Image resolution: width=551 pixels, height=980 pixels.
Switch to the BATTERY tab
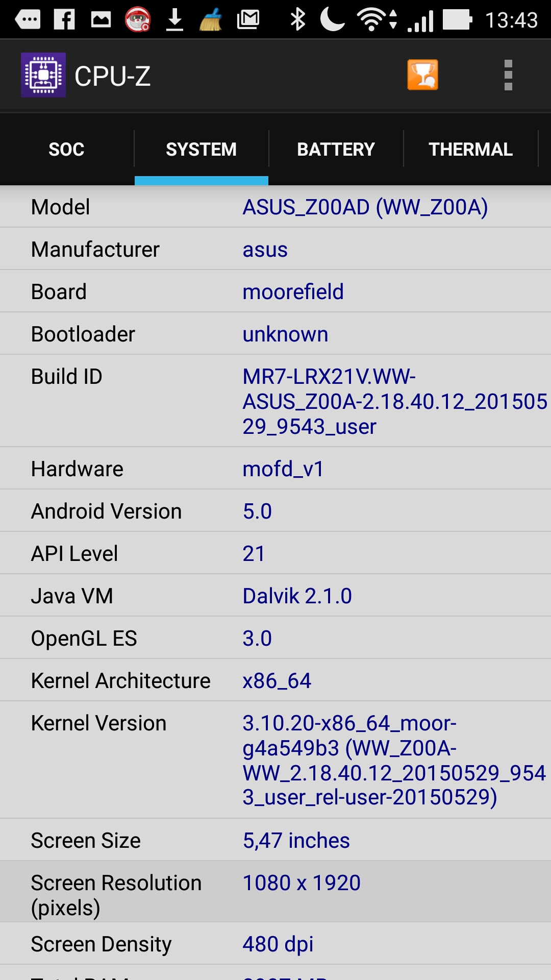336,149
